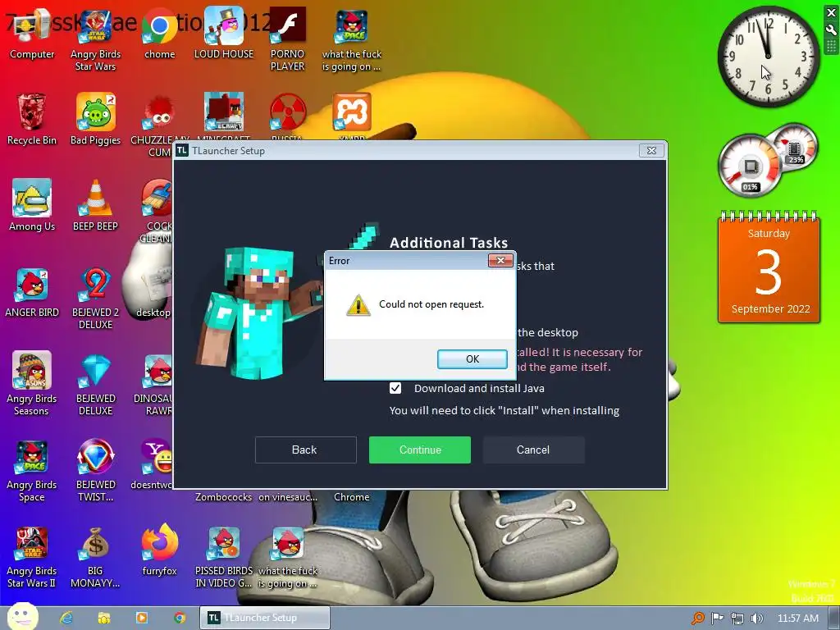Viewport: 840px width, 630px height.
Task: Open the BEJEWED 2 DELUXE shortcut
Action: pos(95,298)
